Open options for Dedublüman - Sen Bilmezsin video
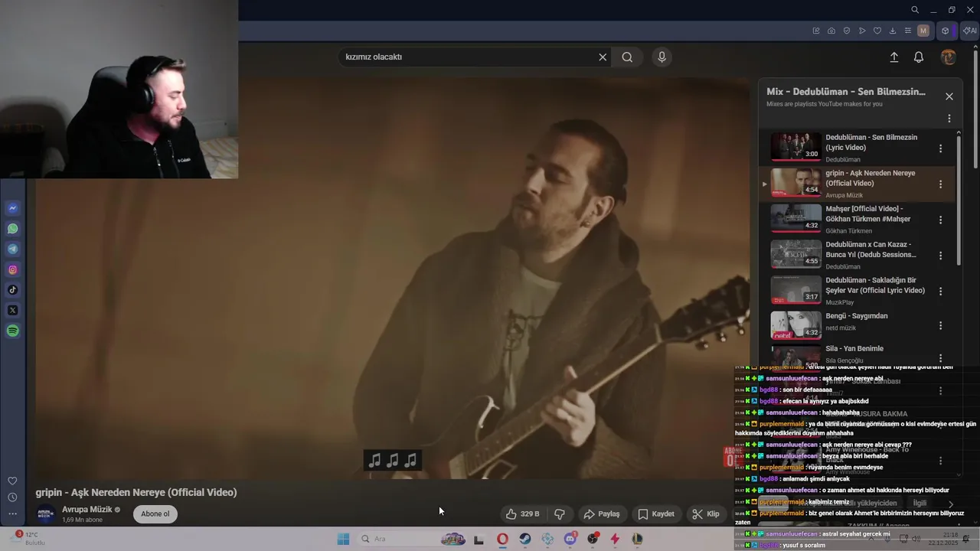980x551 pixels. pyautogui.click(x=941, y=148)
